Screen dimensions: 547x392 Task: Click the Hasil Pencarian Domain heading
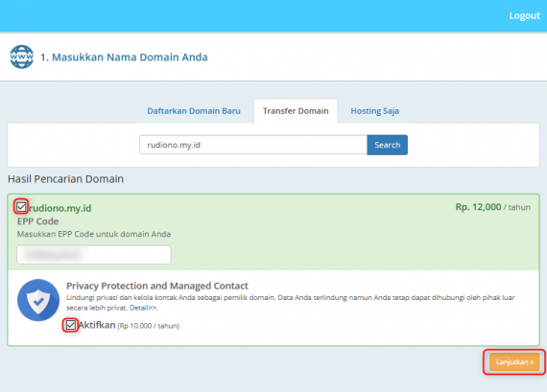pos(65,179)
